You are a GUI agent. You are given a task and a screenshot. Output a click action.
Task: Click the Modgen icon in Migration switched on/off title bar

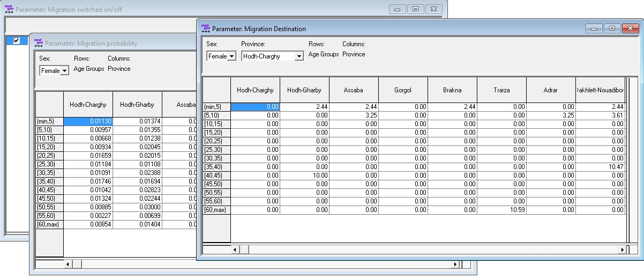pos(9,9)
